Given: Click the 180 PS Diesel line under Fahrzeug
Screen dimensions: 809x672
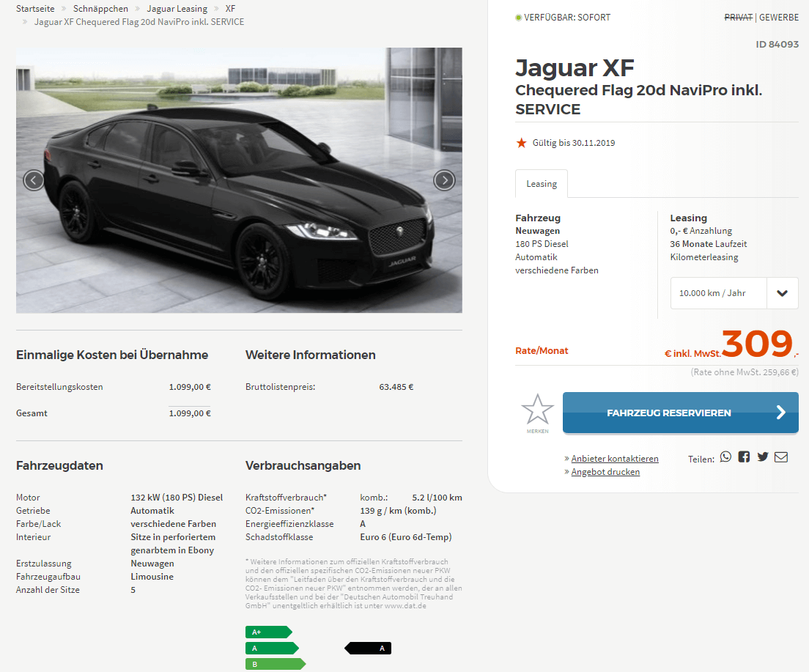Looking at the screenshot, I should 542,244.
